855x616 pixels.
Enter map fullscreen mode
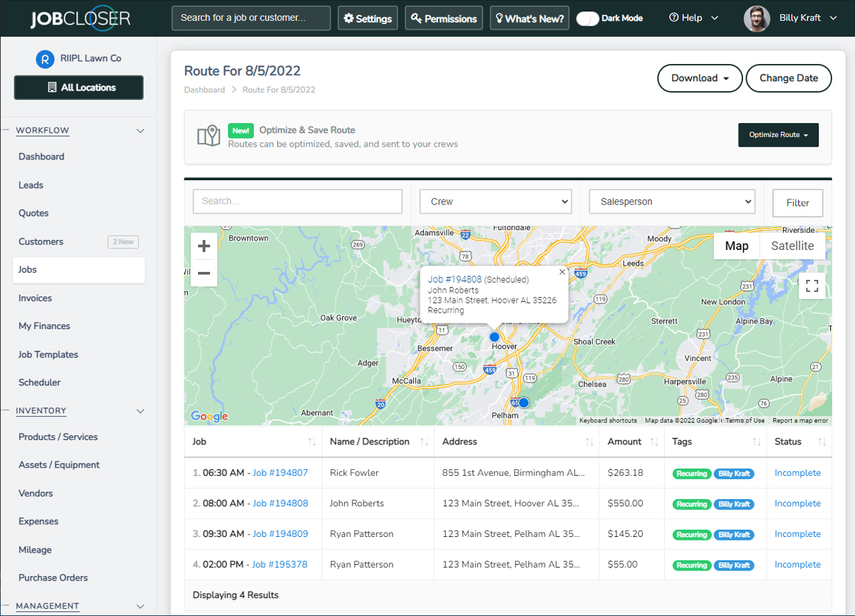click(812, 285)
